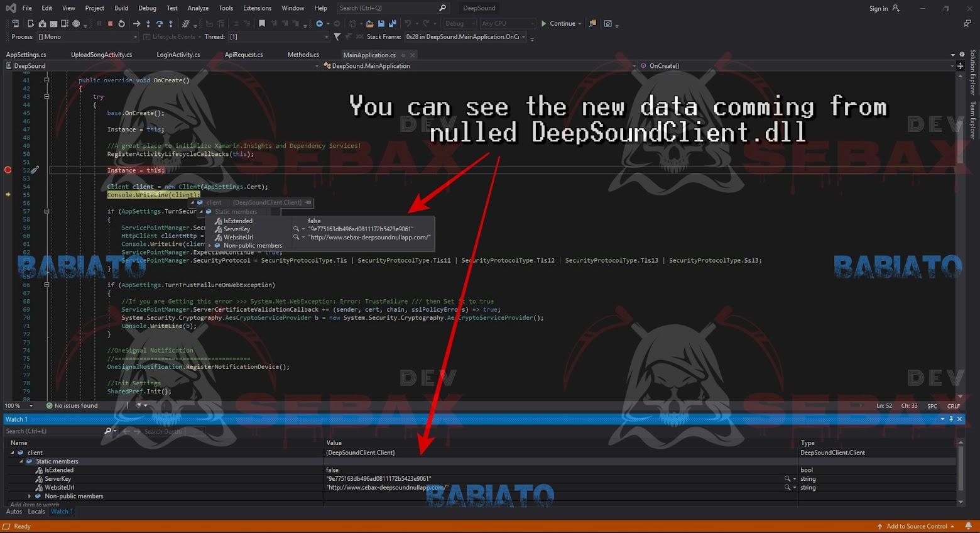Click the editor split-window icon
The height and width of the screenshot is (533, 980).
point(960,65)
